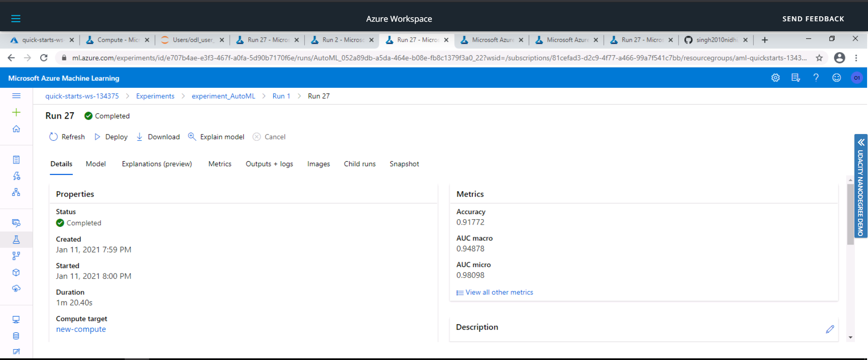
Task: Open Notebooks from the sidebar
Action: (x=16, y=159)
